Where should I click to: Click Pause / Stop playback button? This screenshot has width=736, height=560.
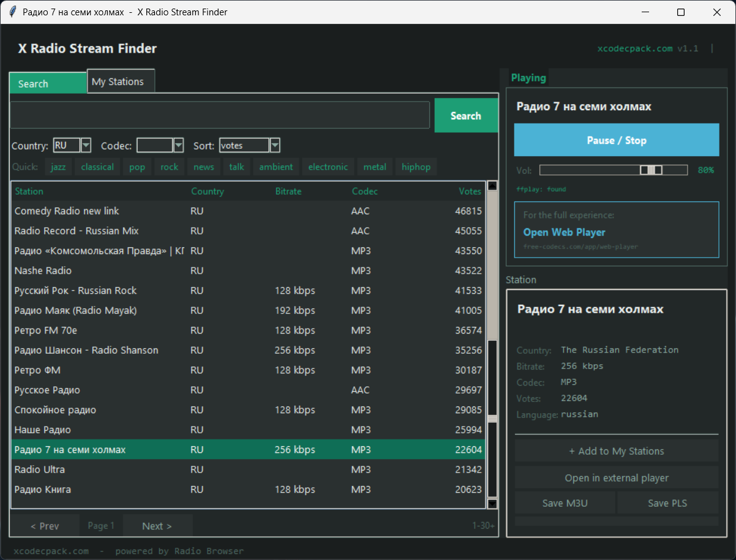click(x=616, y=140)
